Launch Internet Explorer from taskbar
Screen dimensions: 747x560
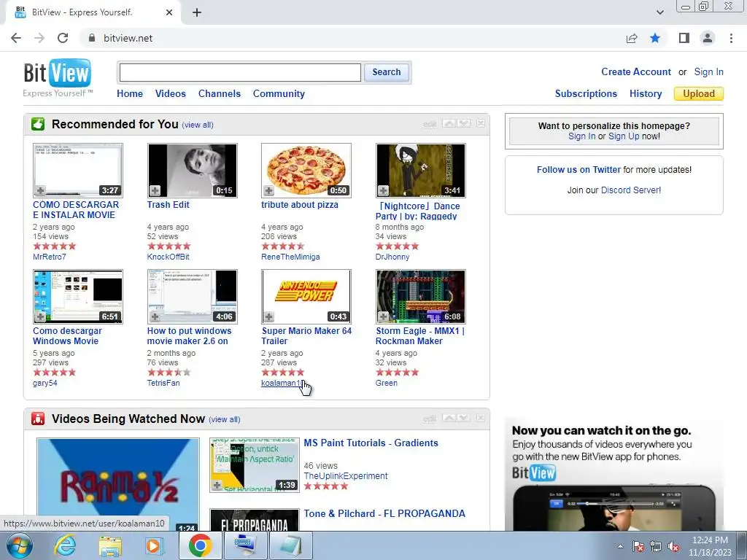point(65,545)
